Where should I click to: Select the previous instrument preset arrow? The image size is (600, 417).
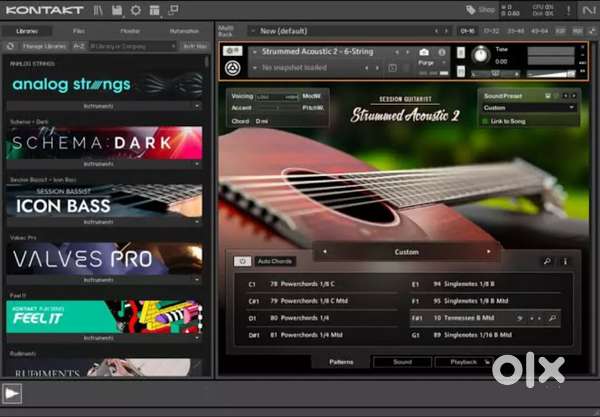[x=397, y=52]
